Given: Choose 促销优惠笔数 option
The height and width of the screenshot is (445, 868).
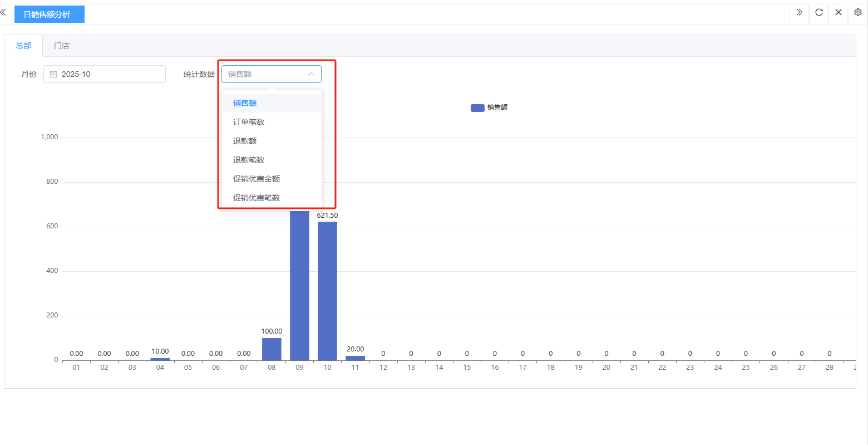Looking at the screenshot, I should pyautogui.click(x=257, y=198).
